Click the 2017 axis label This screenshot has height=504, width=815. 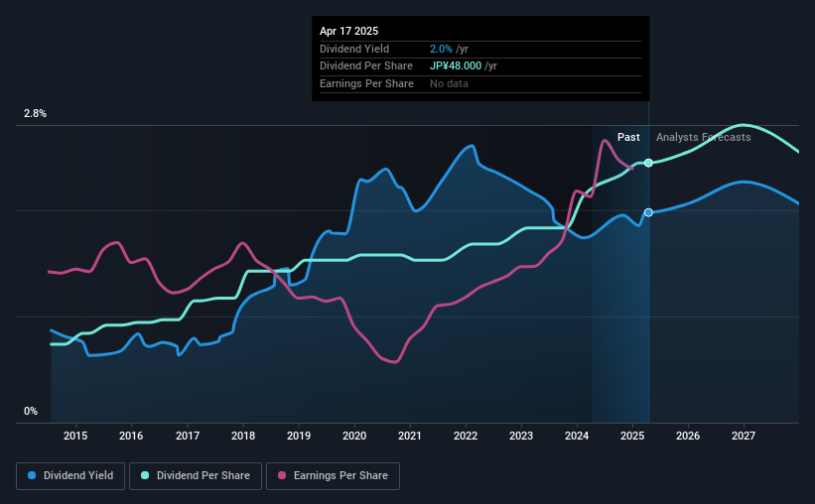click(187, 436)
